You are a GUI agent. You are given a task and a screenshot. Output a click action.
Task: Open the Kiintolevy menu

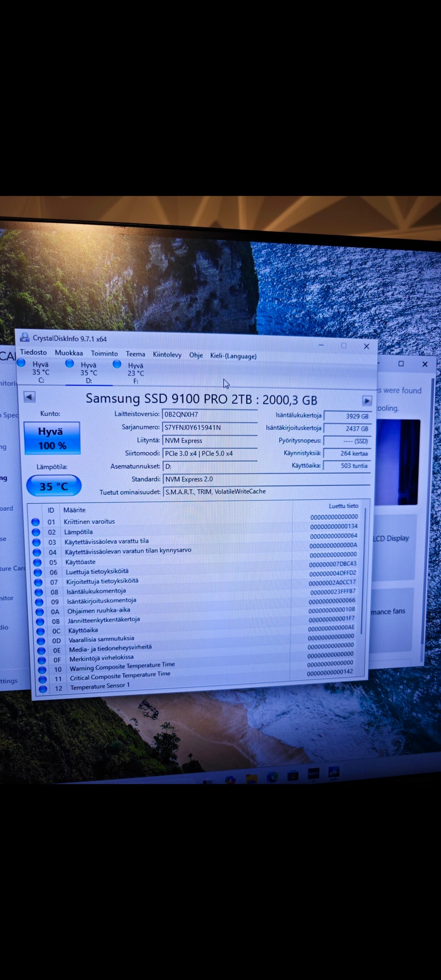tap(167, 355)
